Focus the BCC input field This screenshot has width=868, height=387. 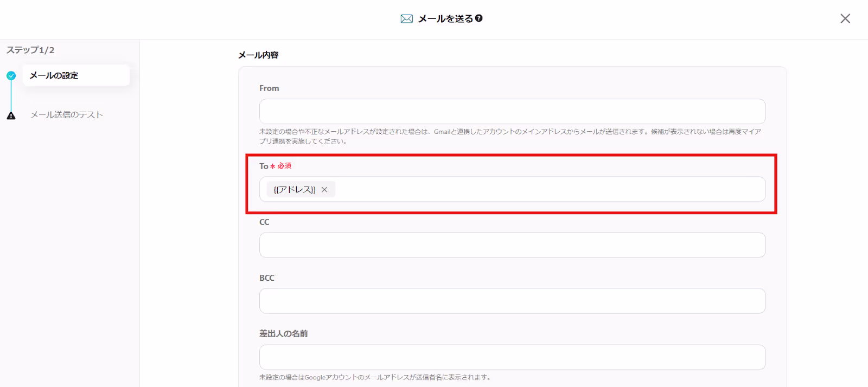[x=512, y=301]
